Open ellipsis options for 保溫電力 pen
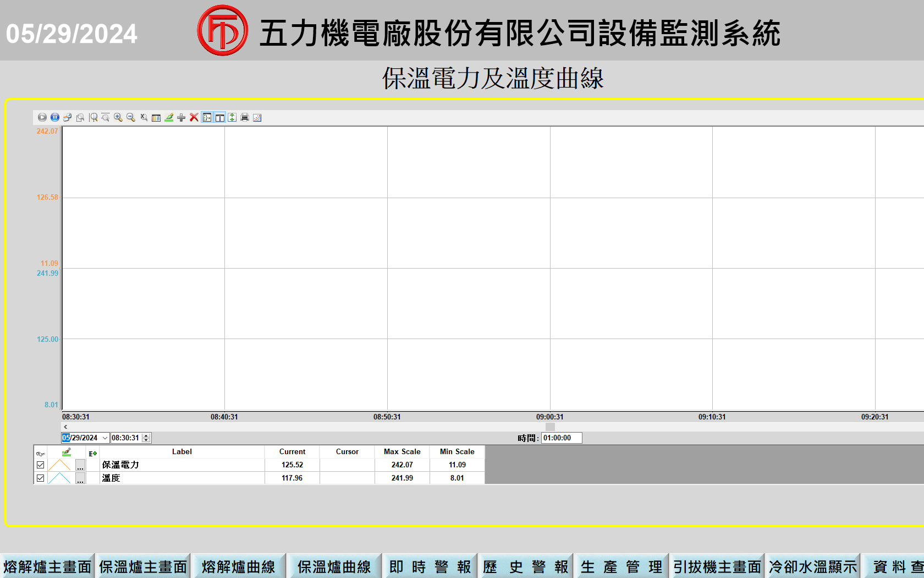The width and height of the screenshot is (924, 578). pos(80,466)
